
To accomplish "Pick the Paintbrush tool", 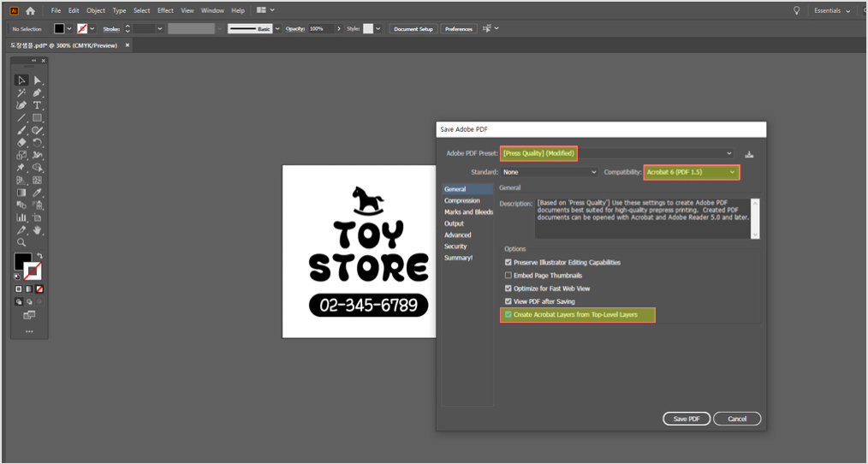I will pyautogui.click(x=21, y=131).
